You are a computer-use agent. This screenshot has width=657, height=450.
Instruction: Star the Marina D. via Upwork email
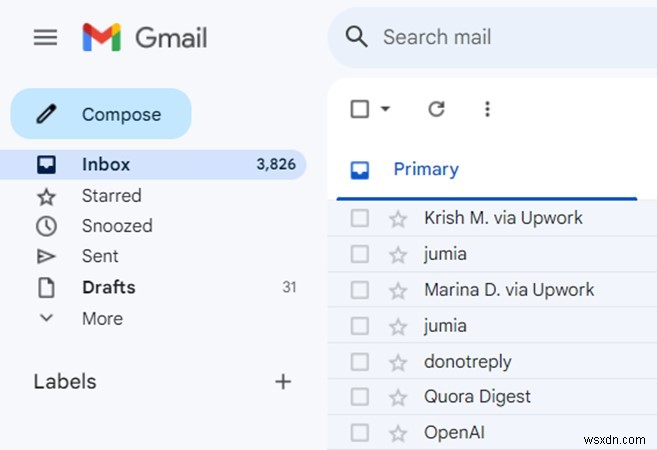coord(398,291)
